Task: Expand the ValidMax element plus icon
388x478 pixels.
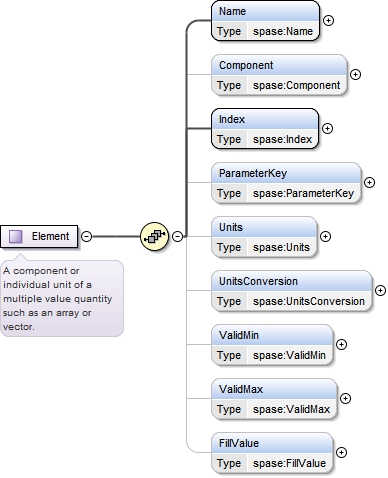Action: 345,398
